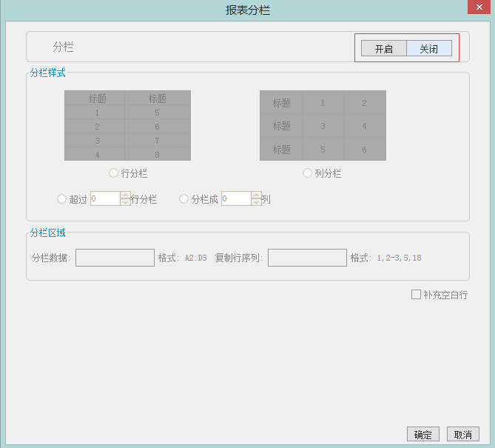Viewport: 495px width, 448px height.
Task: Click the 分栏样式 section heading
Action: tap(47, 73)
